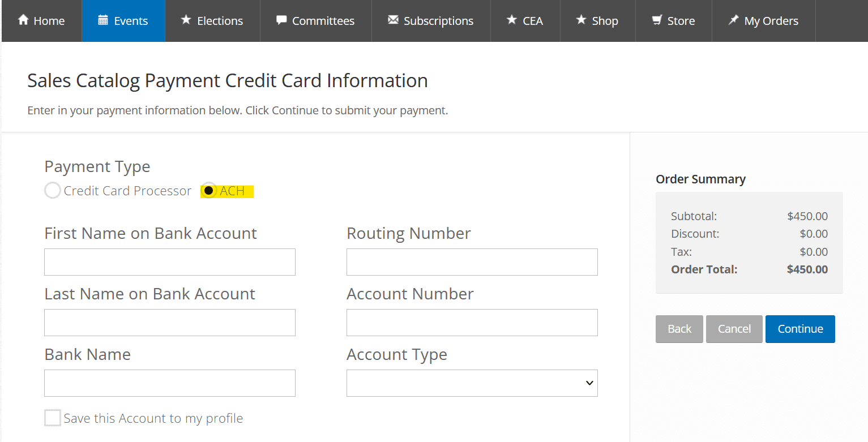Open Subscriptions via the envelope icon
868x442 pixels.
point(392,19)
